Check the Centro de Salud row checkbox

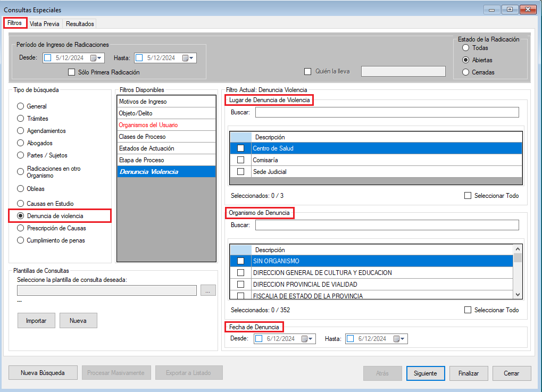pos(240,148)
